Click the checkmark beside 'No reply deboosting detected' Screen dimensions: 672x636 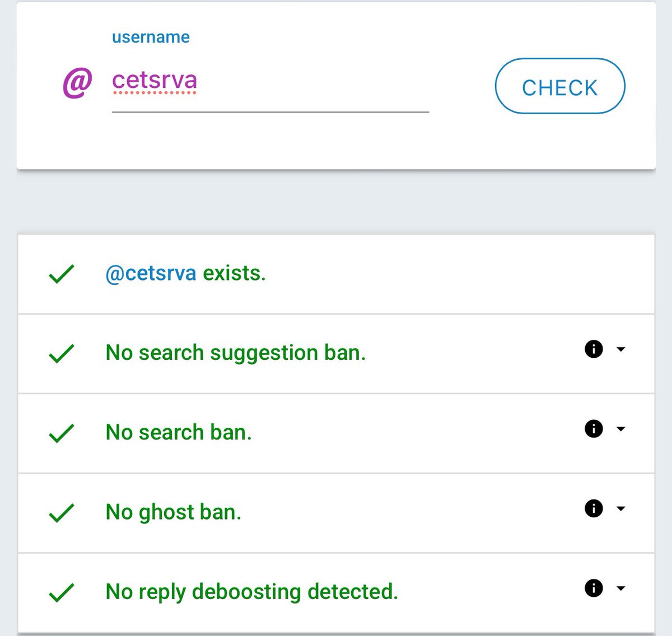(62, 592)
